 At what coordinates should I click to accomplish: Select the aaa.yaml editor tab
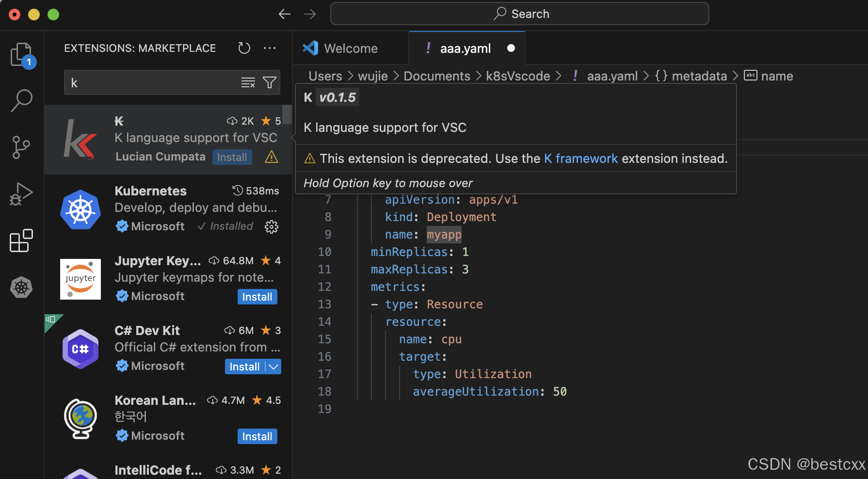click(x=467, y=48)
